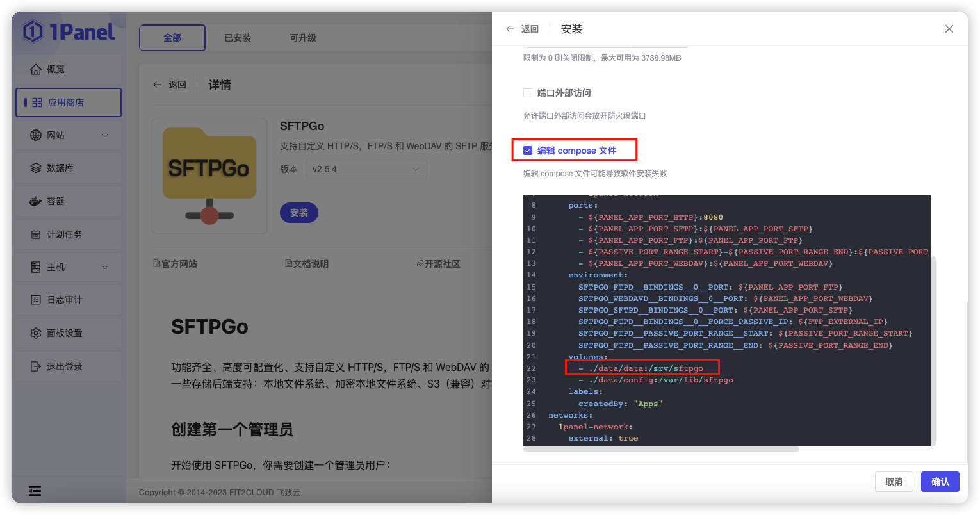Open the 版本 v2.5.4 dropdown

coord(366,169)
